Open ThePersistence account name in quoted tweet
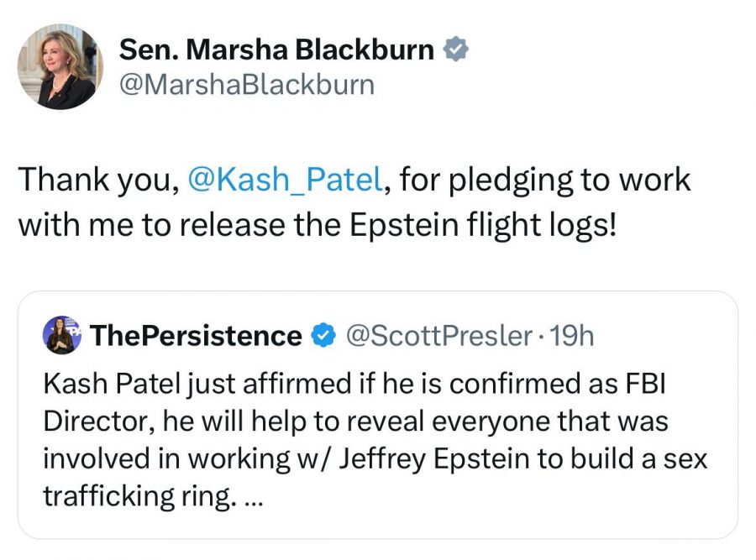The image size is (756, 560). point(196,336)
